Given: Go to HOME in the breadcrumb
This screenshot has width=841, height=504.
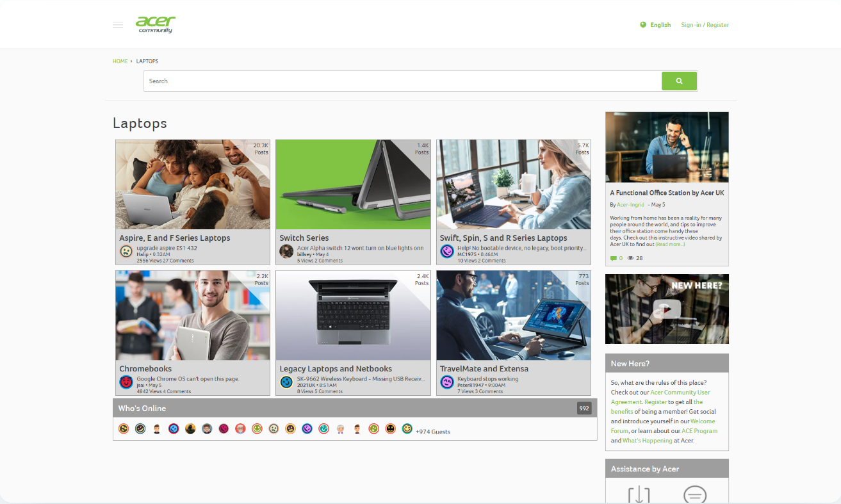Looking at the screenshot, I should [x=120, y=61].
